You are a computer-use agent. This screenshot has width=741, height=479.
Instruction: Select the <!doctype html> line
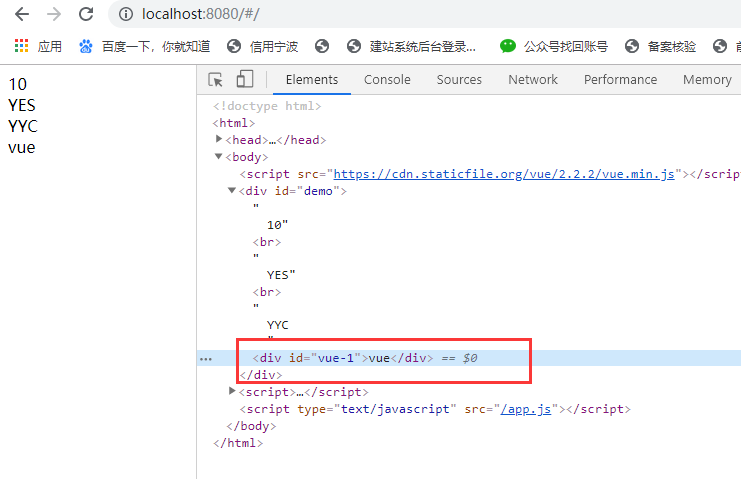coord(267,106)
